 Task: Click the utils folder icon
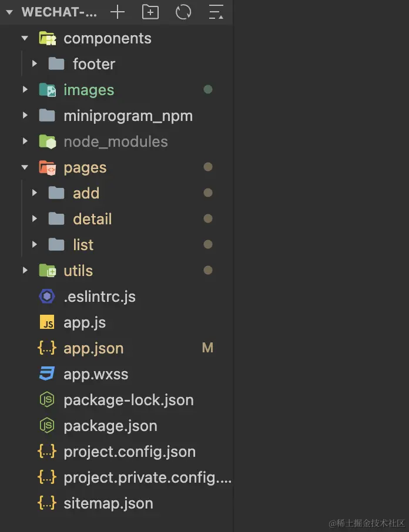(48, 271)
